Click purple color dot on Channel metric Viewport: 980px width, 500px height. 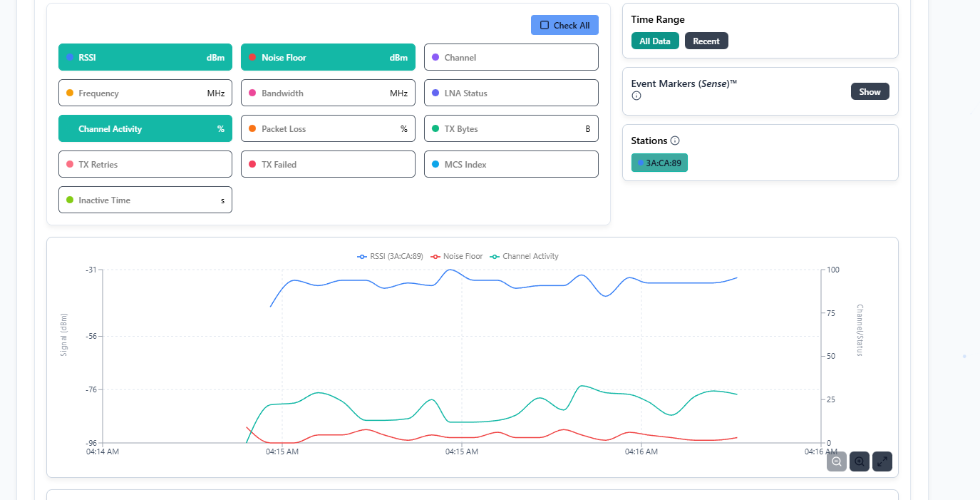click(x=435, y=58)
